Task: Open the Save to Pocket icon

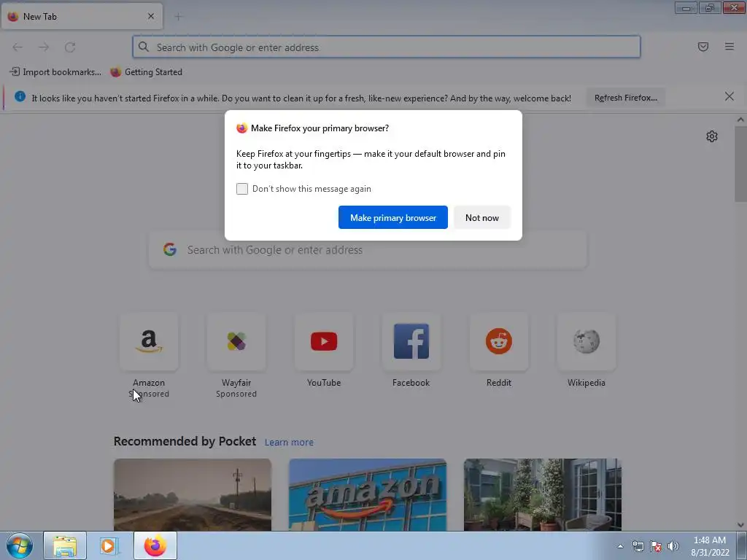Action: tap(703, 47)
